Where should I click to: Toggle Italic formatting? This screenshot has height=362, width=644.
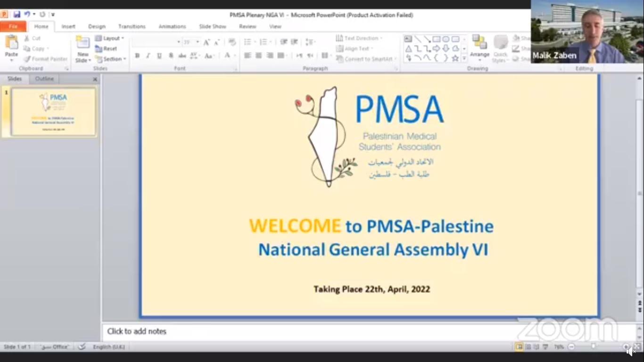point(148,56)
